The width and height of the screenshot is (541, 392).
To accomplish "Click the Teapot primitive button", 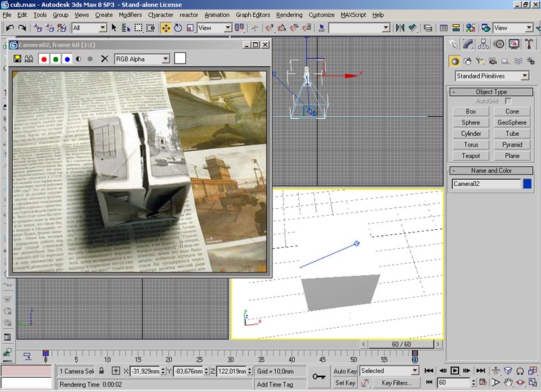I will click(x=471, y=155).
